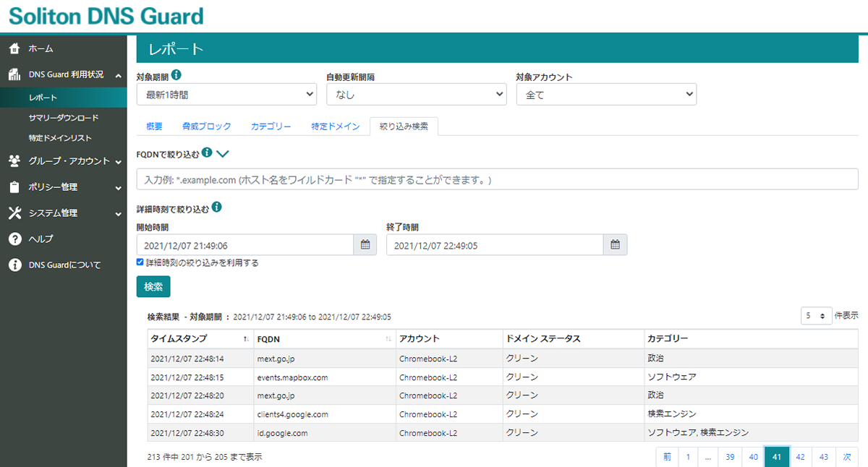
Task: Click the help question mark icon
Action: pyautogui.click(x=14, y=239)
